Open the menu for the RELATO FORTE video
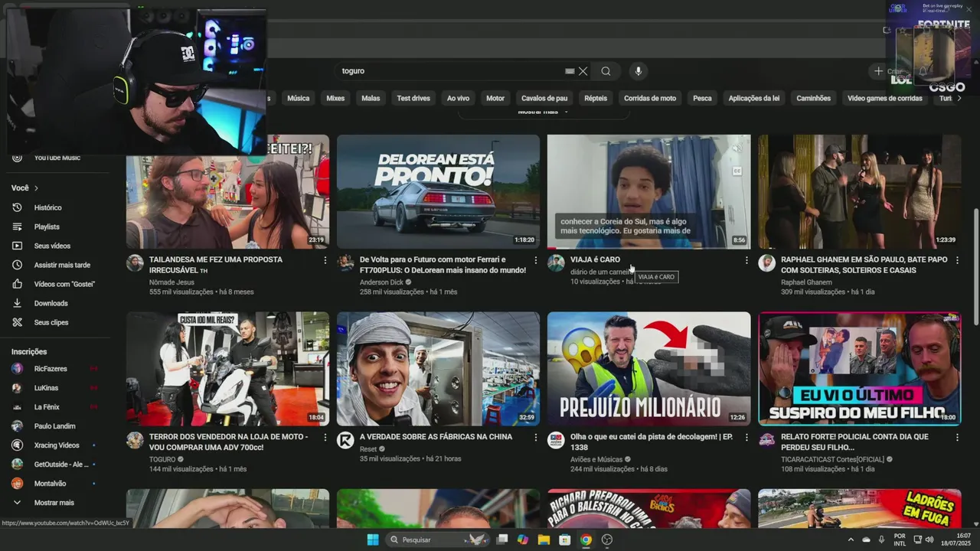The width and height of the screenshot is (980, 551). pyautogui.click(x=957, y=438)
